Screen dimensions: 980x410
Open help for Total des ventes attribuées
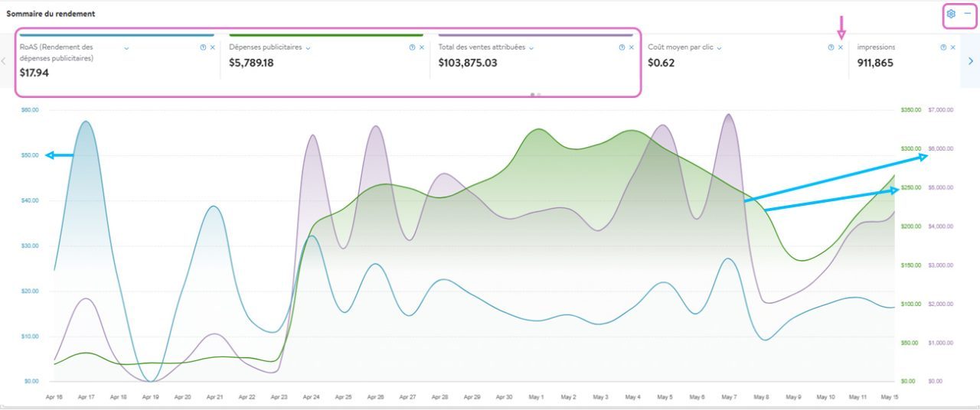click(622, 47)
